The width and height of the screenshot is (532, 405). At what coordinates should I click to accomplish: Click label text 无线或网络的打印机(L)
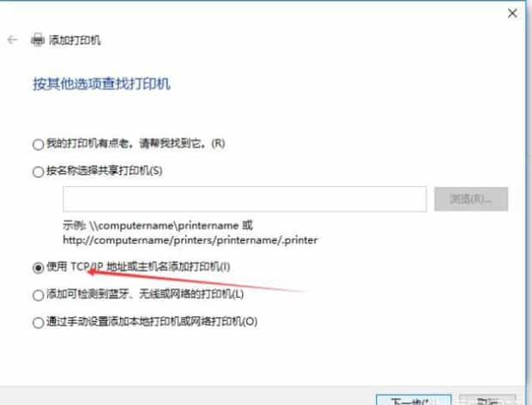click(x=191, y=293)
